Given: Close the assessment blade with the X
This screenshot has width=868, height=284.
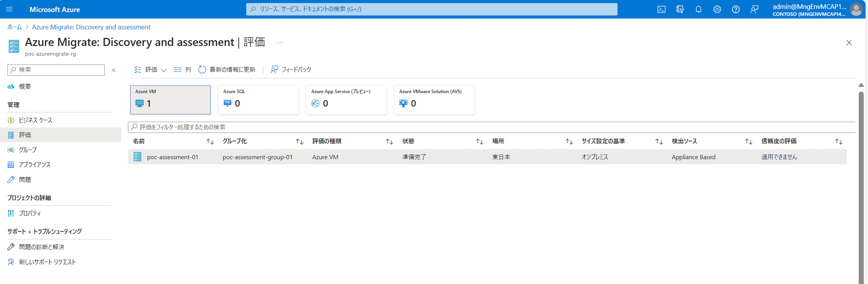Looking at the screenshot, I should pyautogui.click(x=849, y=43).
